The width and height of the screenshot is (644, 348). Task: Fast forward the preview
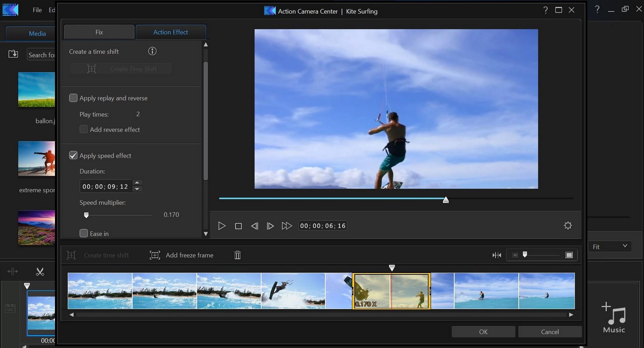pos(287,226)
